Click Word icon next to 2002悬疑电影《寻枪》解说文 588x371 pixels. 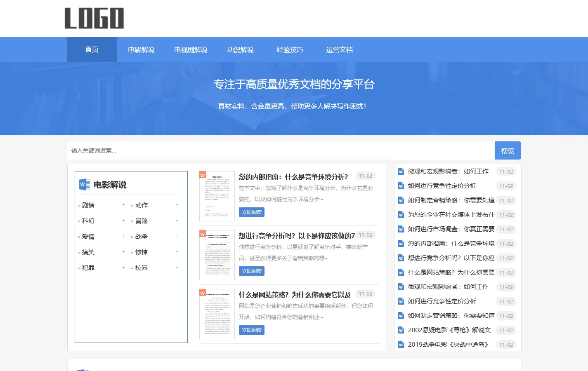point(401,330)
